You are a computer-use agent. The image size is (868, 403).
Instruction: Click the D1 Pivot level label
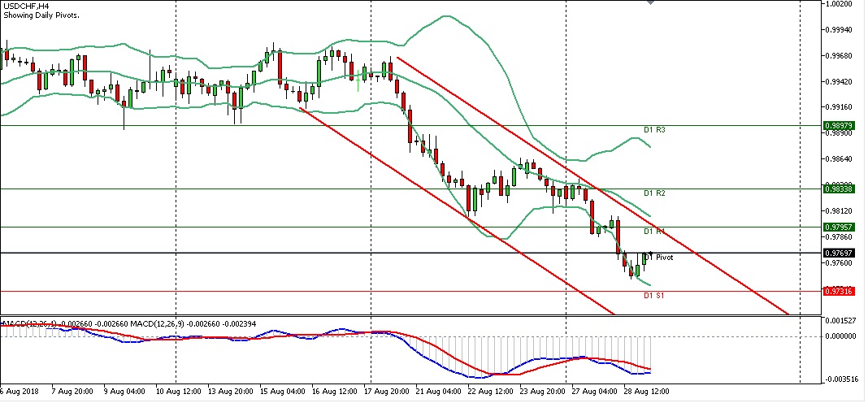[x=658, y=258]
